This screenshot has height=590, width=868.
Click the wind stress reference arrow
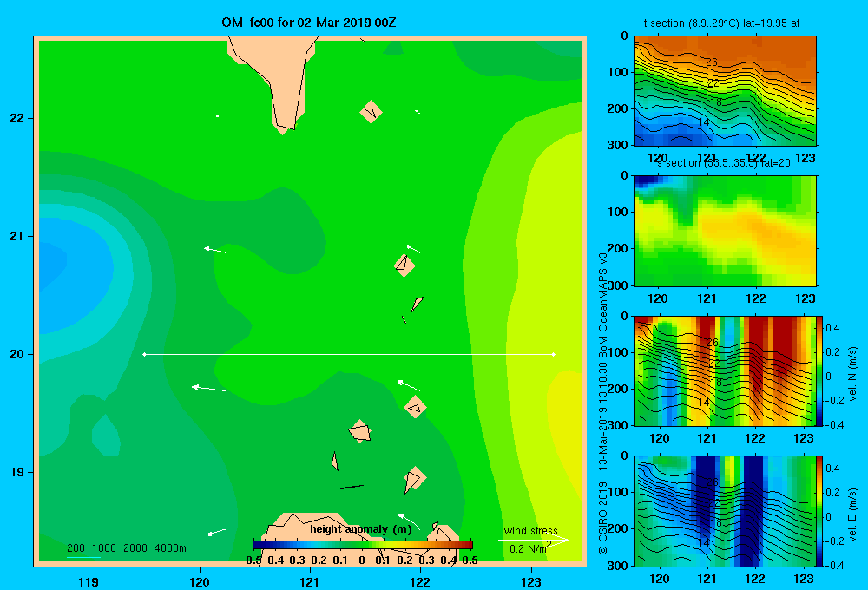[533, 540]
